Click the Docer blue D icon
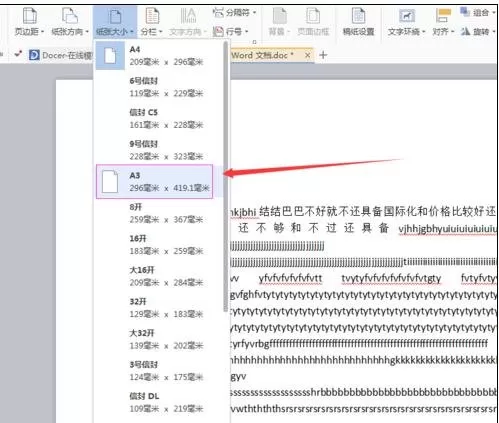The height and width of the screenshot is (423, 499). pyautogui.click(x=34, y=55)
